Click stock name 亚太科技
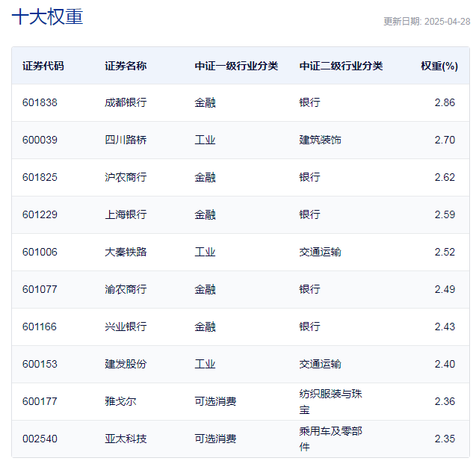The image size is (476, 461). 126,439
